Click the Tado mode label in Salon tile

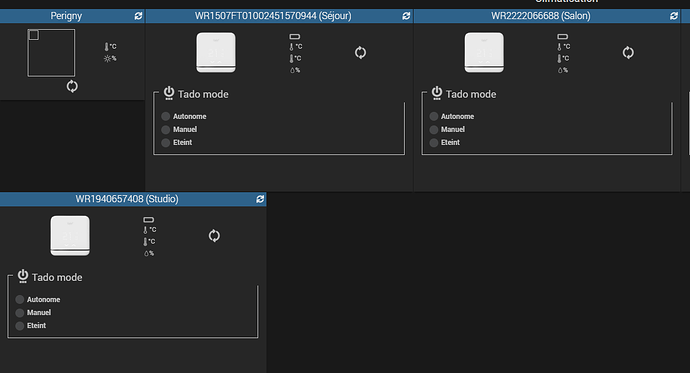coord(471,94)
